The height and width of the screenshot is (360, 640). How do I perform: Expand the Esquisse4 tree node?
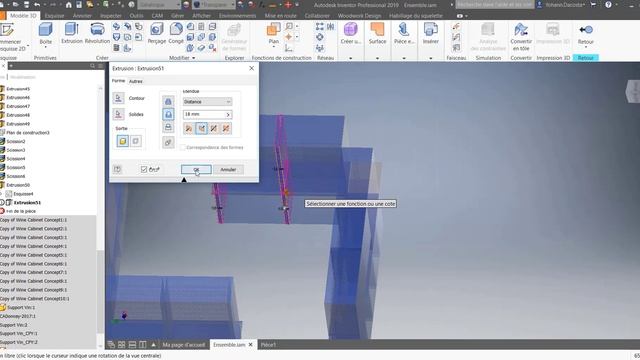(1, 194)
